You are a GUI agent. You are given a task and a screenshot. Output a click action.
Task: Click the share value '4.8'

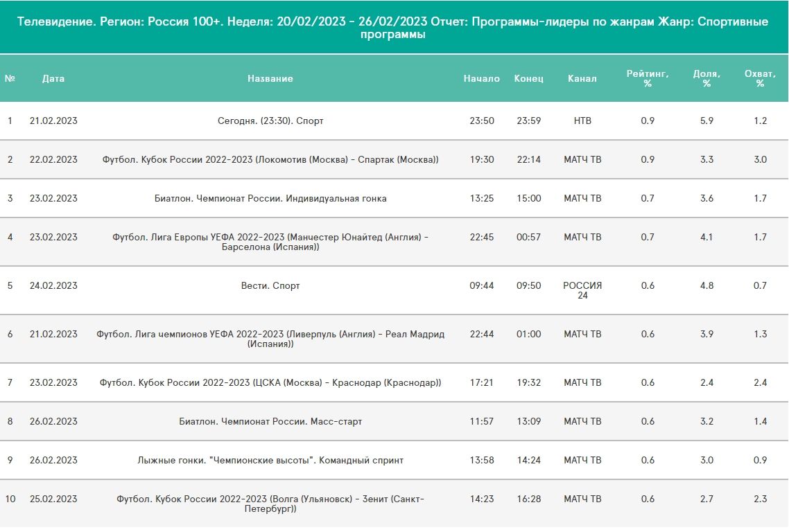(x=706, y=285)
